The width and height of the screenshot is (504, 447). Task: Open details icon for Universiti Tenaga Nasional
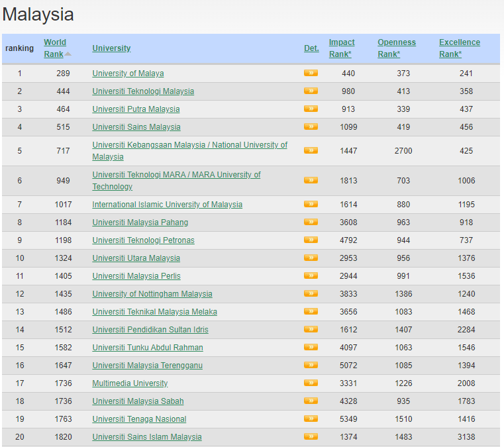(311, 419)
